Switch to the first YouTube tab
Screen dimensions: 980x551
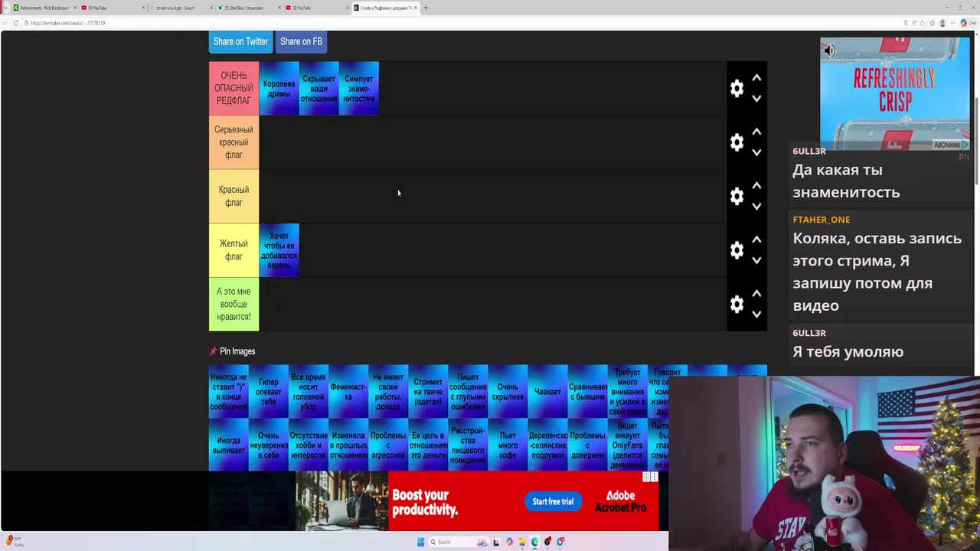112,8
